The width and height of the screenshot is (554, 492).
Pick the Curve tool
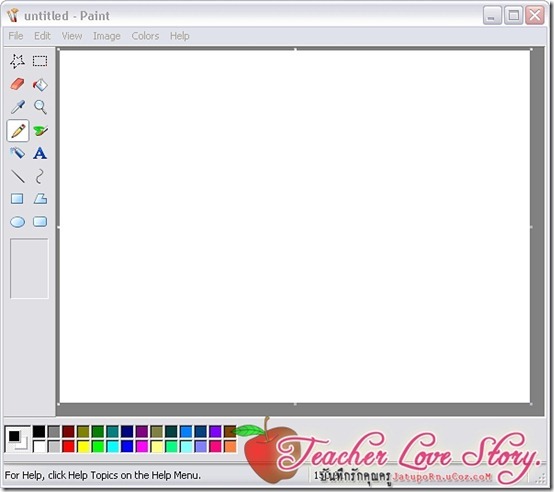coord(40,176)
